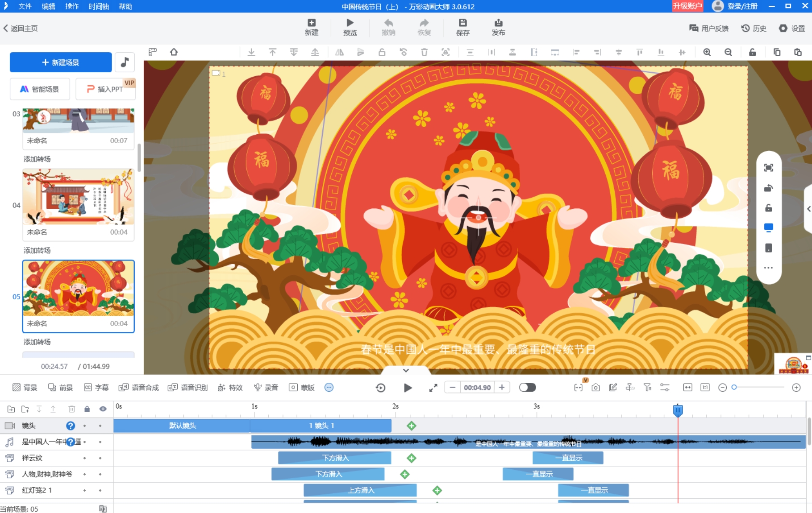Toggle all-layers visibility eye icon
This screenshot has width=812, height=513.
[103, 409]
